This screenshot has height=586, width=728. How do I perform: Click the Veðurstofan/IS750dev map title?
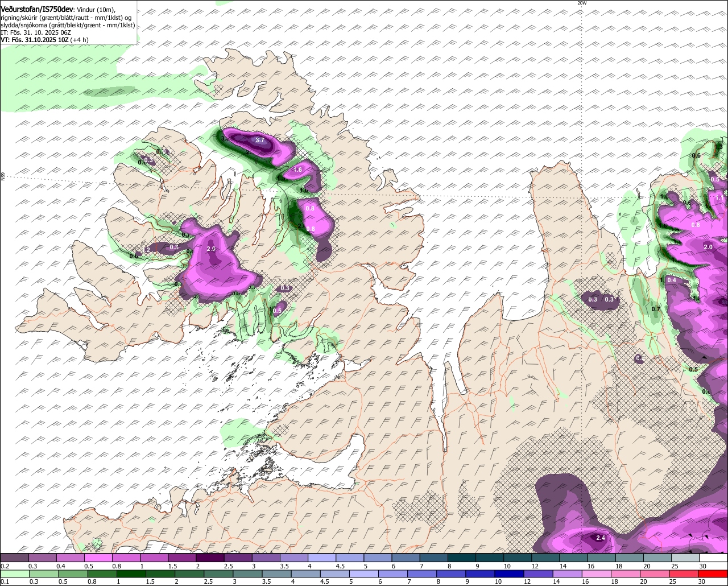[x=37, y=10]
